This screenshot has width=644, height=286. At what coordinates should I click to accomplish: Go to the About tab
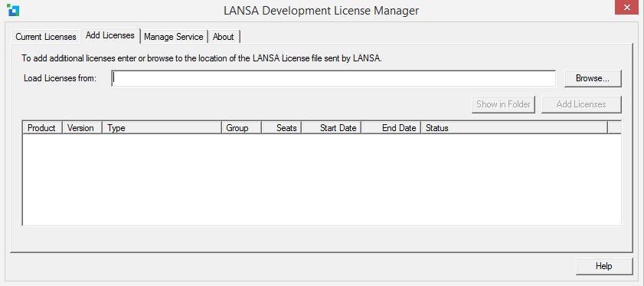point(224,37)
